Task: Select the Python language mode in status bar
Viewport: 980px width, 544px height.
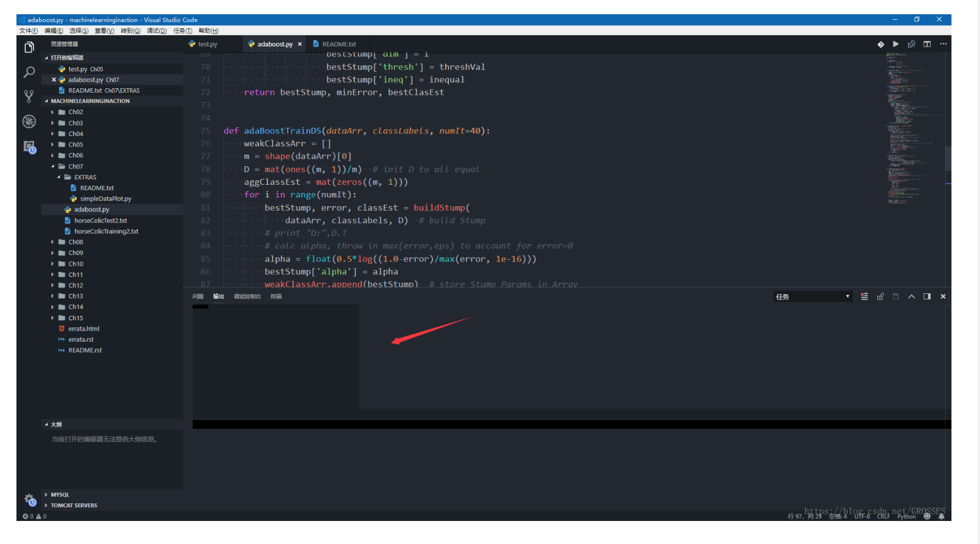Action: [906, 516]
